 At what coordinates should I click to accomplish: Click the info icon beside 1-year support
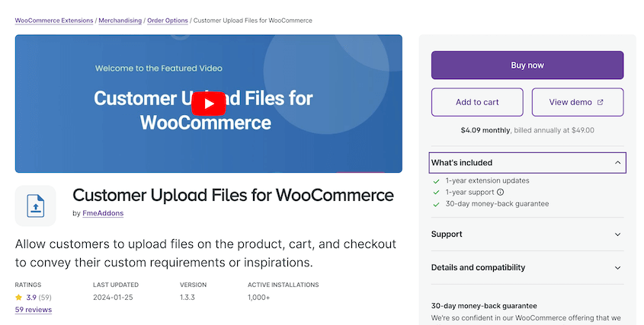(500, 192)
